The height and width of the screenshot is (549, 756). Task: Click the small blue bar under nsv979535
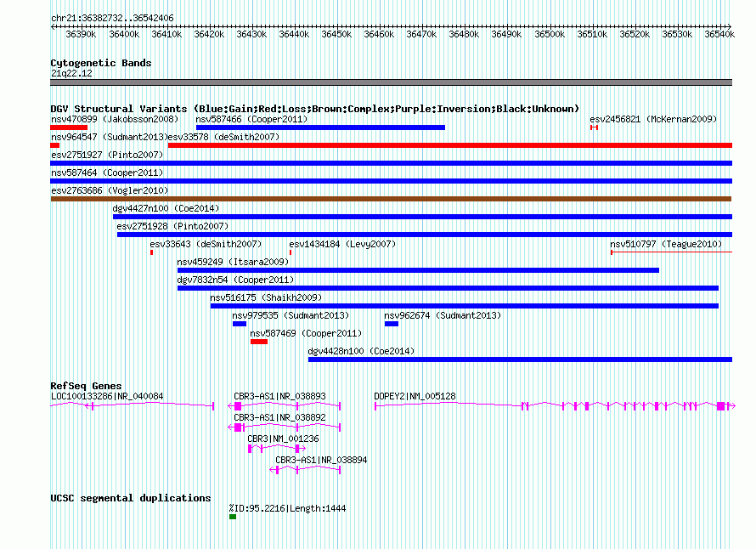240,324
